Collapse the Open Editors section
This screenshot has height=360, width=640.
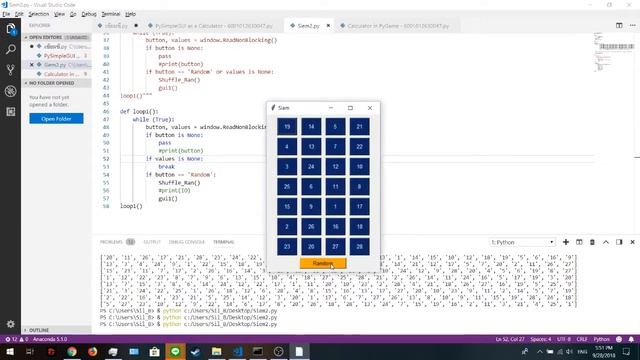[56, 37]
